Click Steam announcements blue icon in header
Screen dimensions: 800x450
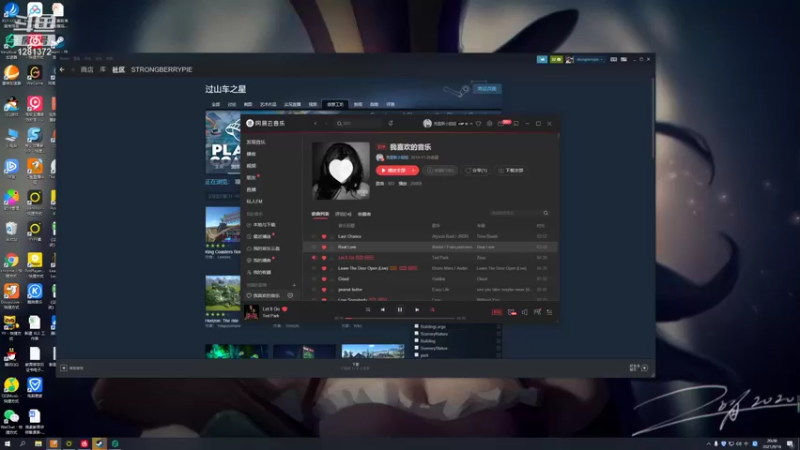click(x=542, y=60)
